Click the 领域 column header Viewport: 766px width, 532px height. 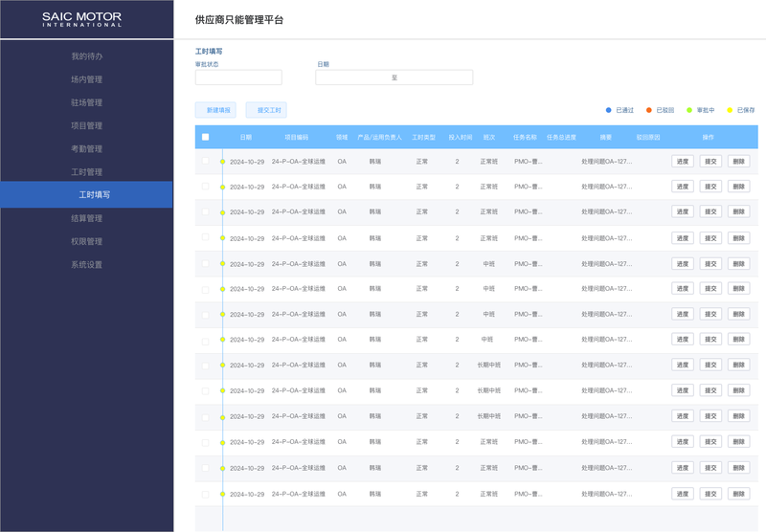point(342,137)
